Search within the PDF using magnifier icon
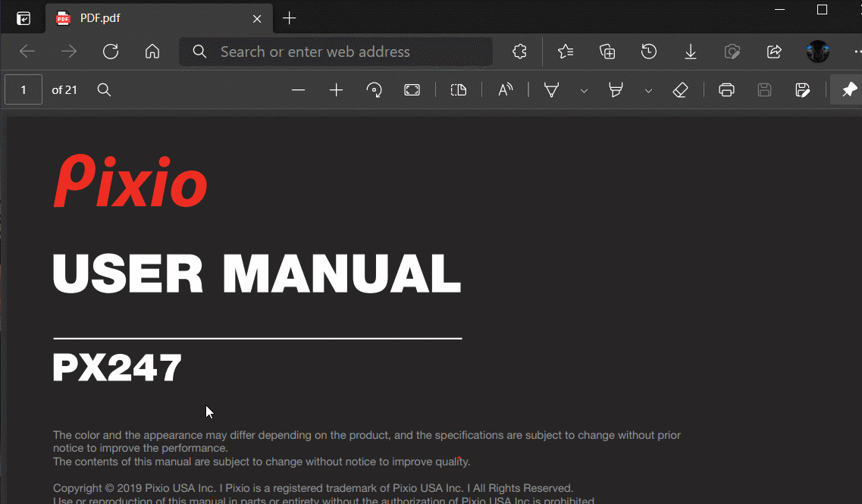The image size is (862, 504). tap(105, 90)
